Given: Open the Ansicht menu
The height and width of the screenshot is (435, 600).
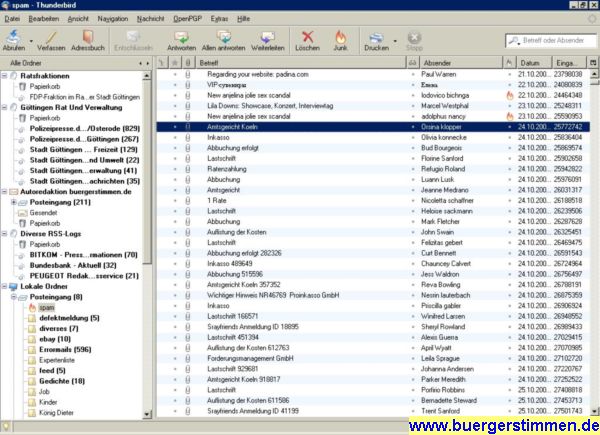Looking at the screenshot, I should coord(78,19).
